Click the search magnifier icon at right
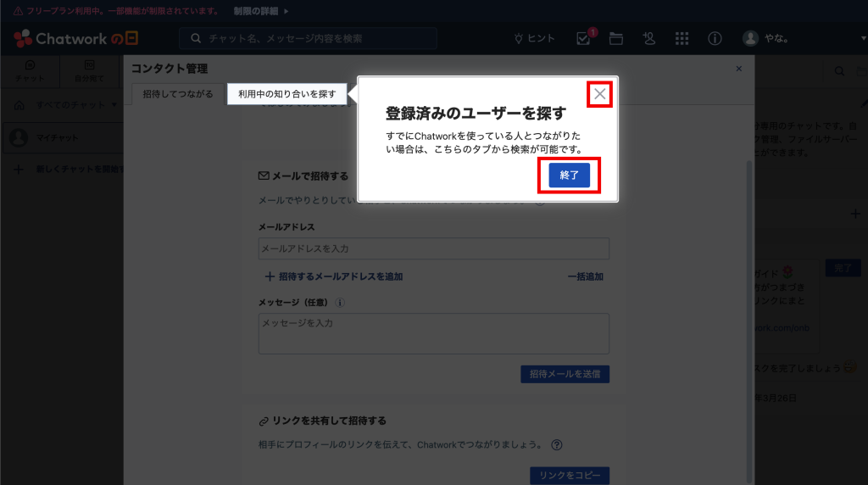Viewport: 868px width, 485px height. 839,71
